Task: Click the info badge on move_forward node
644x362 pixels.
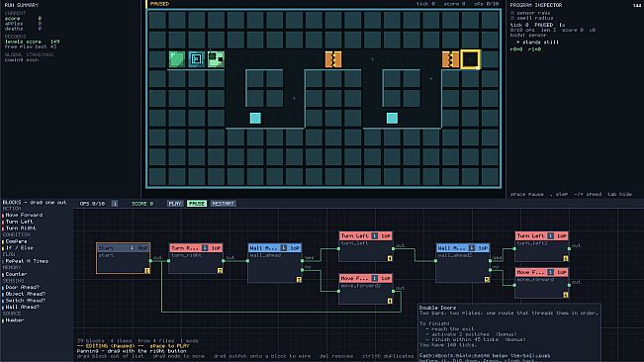Action: coord(550,272)
